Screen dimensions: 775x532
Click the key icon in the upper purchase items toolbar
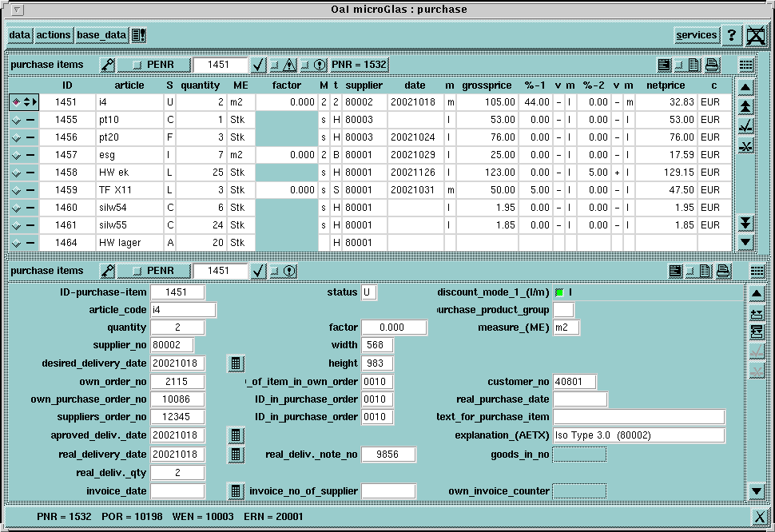[108, 65]
